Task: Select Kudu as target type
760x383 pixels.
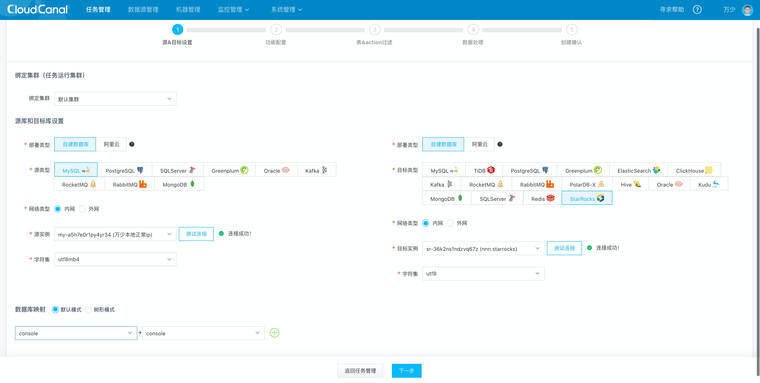Action: pos(708,184)
